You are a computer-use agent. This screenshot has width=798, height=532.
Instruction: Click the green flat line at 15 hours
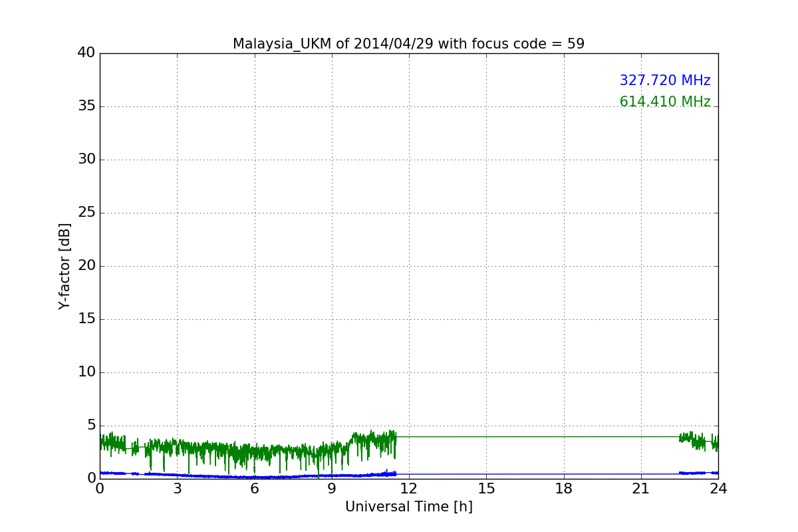pyautogui.click(x=486, y=437)
